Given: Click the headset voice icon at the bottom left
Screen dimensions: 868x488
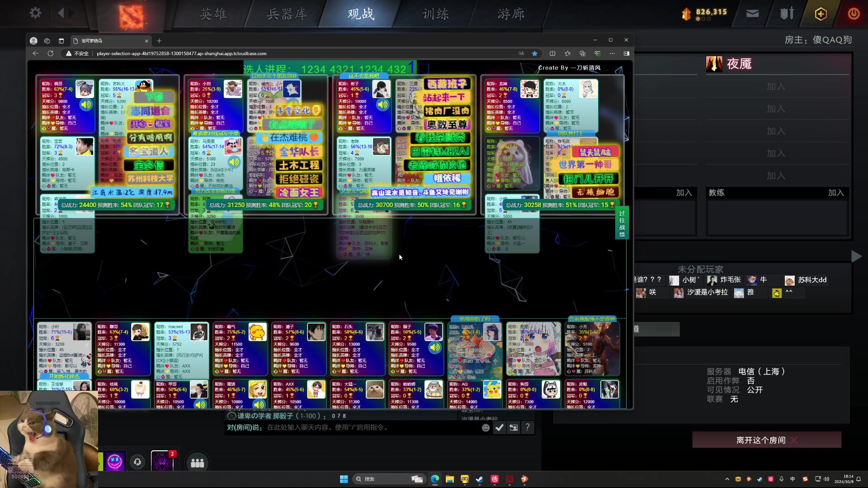Looking at the screenshot, I should click(137, 462).
